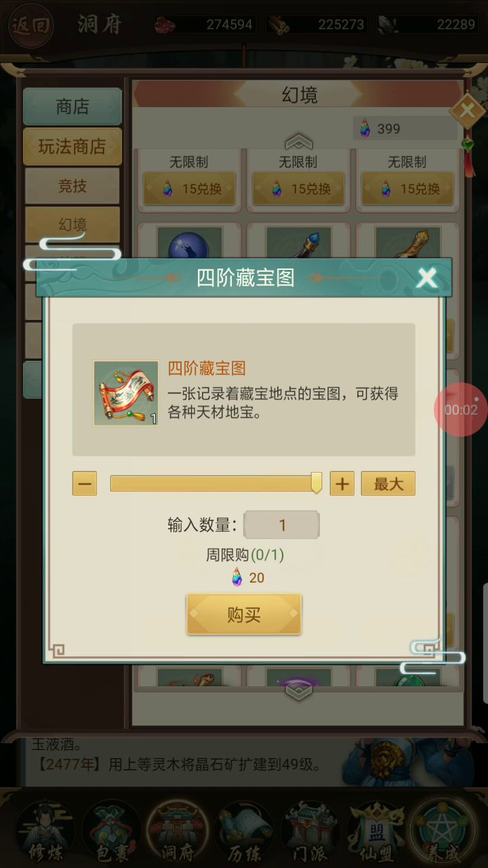This screenshot has width=488, height=868.
Task: Close the 四阶藏宝图 dialog
Action: pyautogui.click(x=427, y=277)
